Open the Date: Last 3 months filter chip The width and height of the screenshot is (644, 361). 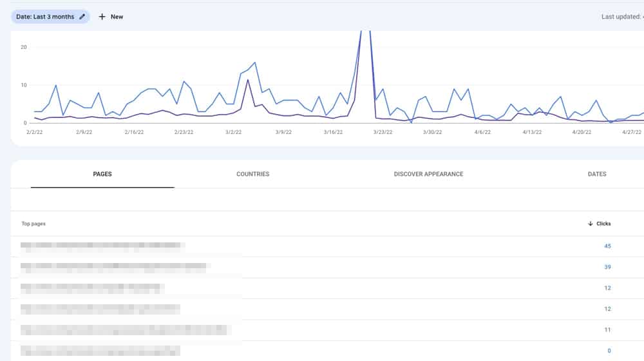(x=45, y=17)
